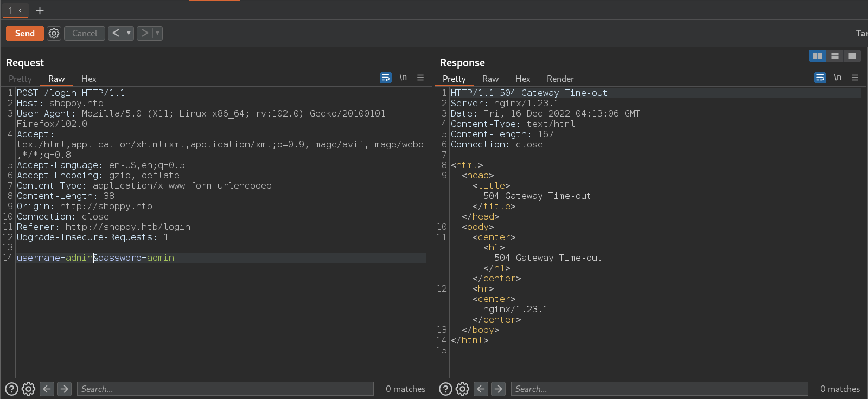Viewport: 868px width, 399px height.
Task: Switch Request view to Hex tab
Action: (x=88, y=79)
